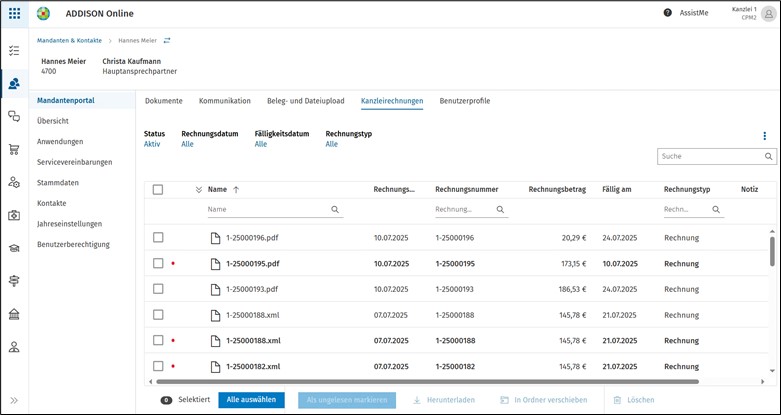Switch to the Dokumente tab
Screen dimensions: 781x415
163,101
